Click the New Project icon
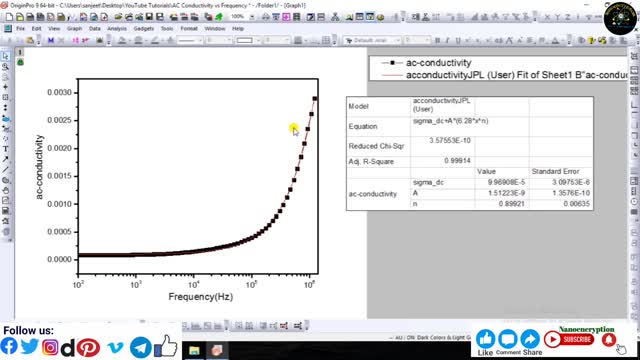Image resolution: width=640 pixels, height=360 pixels. 9,17
